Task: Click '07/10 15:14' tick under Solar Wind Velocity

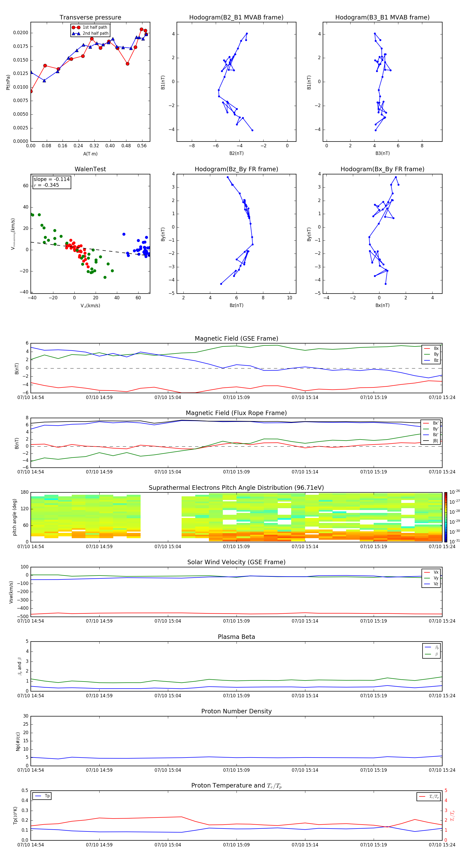Action: click(x=305, y=621)
